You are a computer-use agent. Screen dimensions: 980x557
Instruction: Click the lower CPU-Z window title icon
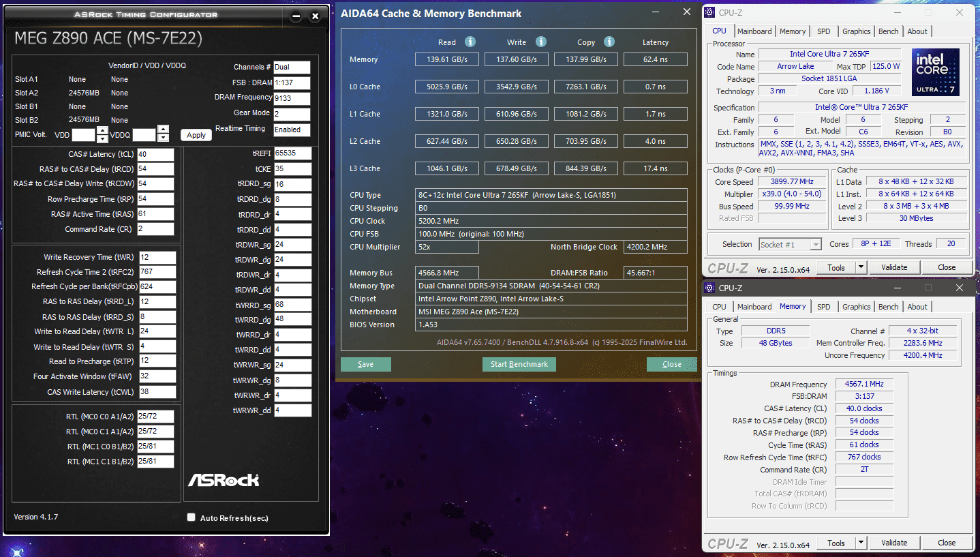click(710, 288)
